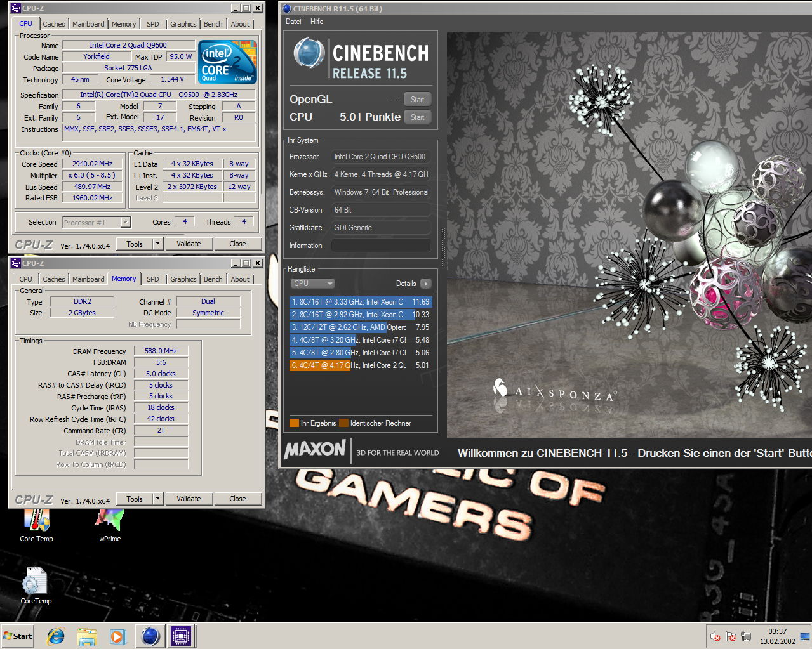
Task: Click Tools button in lower CPU-Z window
Action: pyautogui.click(x=135, y=499)
